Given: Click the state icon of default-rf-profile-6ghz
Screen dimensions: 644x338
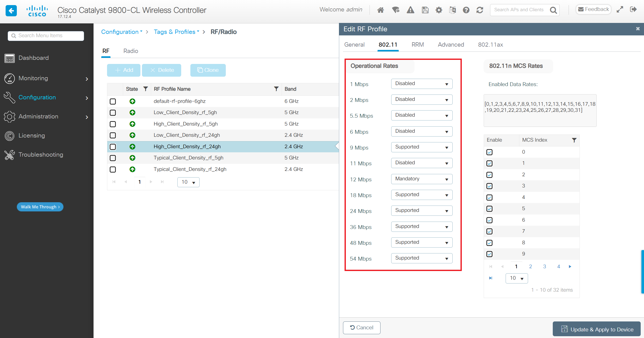Looking at the screenshot, I should [x=132, y=101].
